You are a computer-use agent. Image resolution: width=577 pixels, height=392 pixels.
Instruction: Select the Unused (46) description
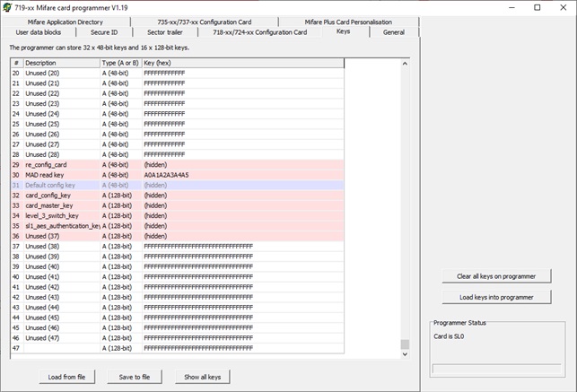[x=42, y=327]
